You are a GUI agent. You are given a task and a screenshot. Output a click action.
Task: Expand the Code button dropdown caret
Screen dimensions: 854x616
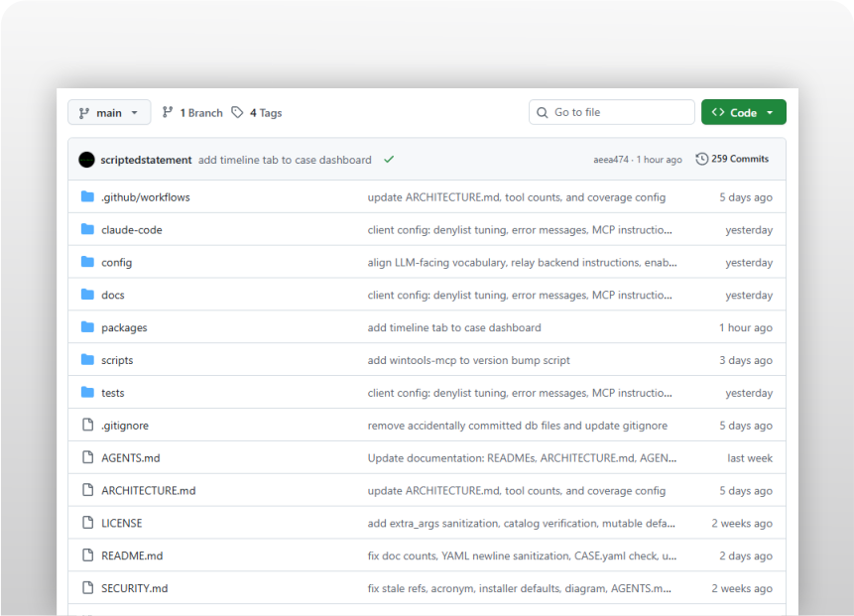coord(770,112)
